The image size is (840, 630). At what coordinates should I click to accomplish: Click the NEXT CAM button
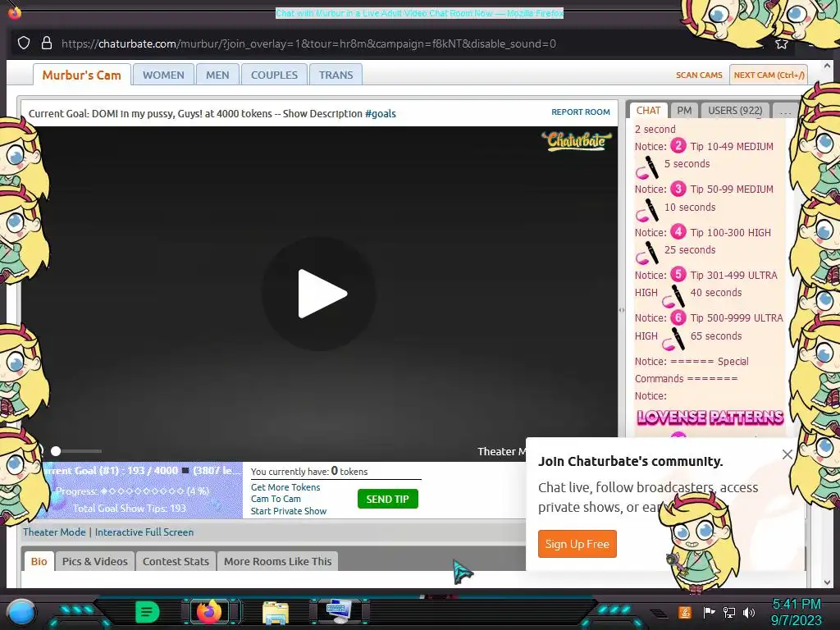pos(769,75)
